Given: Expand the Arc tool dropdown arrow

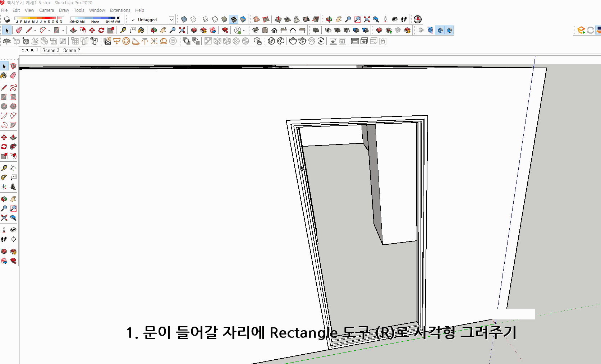Looking at the screenshot, I should 49,30.
